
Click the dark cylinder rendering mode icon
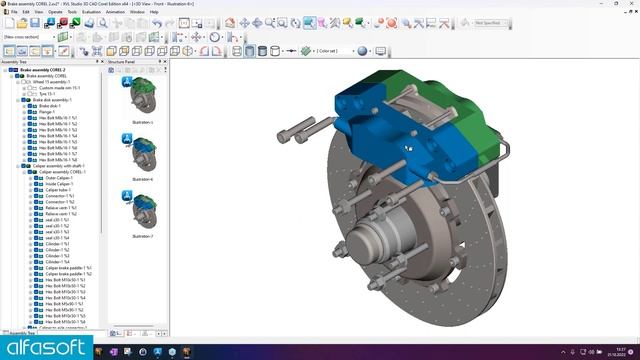262,51
